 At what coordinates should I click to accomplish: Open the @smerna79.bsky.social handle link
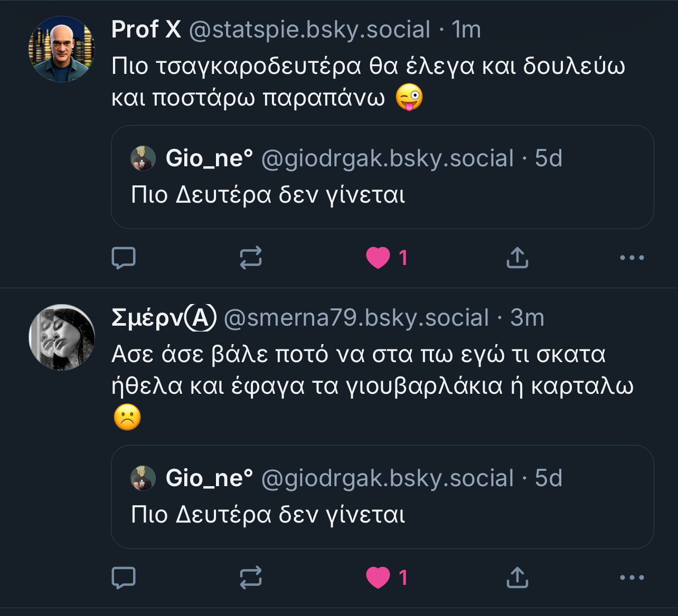(x=356, y=318)
